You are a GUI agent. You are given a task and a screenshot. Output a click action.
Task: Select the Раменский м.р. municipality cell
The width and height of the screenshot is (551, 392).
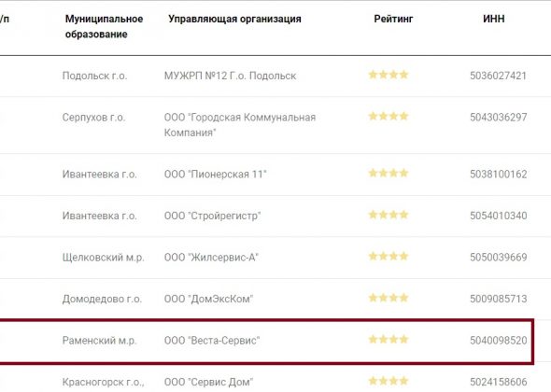click(99, 341)
